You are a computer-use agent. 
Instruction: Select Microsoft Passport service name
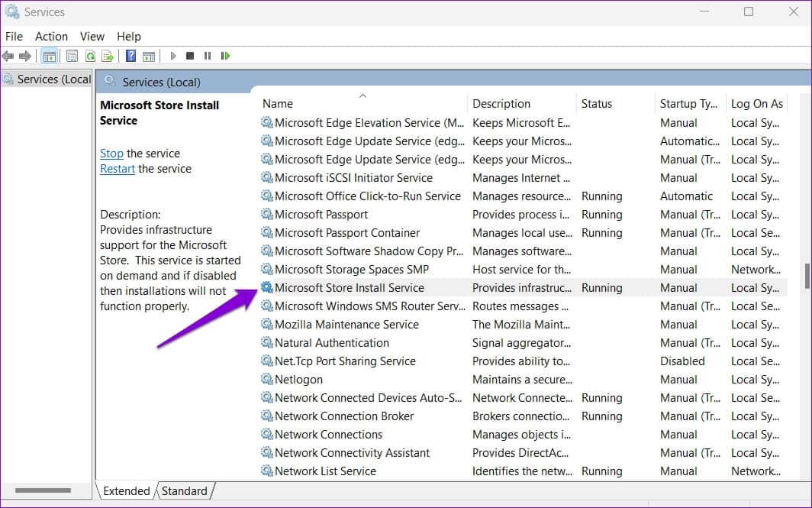point(321,214)
